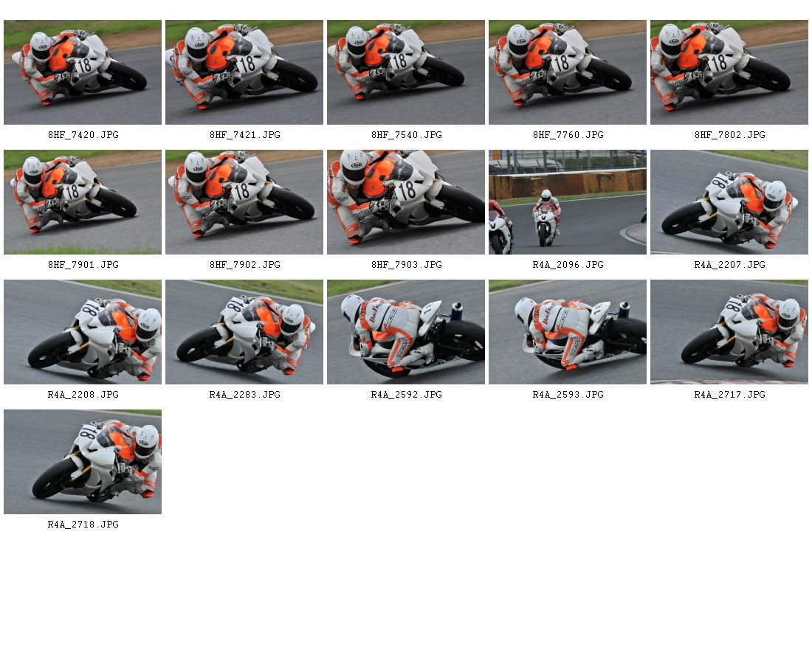Select photo 8HF_7802.JPG

click(729, 72)
